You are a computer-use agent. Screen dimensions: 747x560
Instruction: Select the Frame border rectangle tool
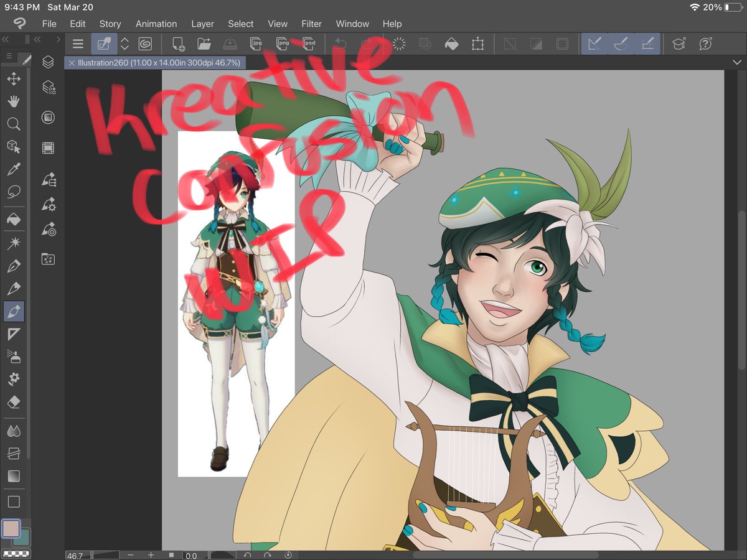click(14, 501)
